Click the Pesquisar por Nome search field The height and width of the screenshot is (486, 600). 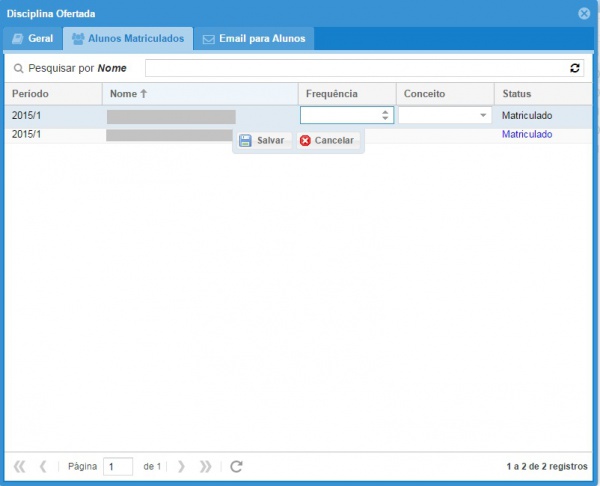tap(356, 68)
